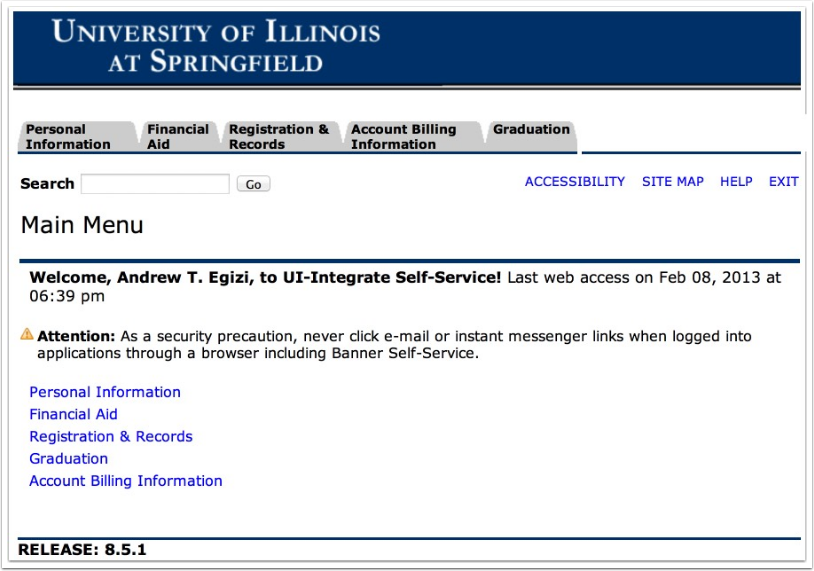
Task: Click into the Search text field
Action: pyautogui.click(x=155, y=184)
